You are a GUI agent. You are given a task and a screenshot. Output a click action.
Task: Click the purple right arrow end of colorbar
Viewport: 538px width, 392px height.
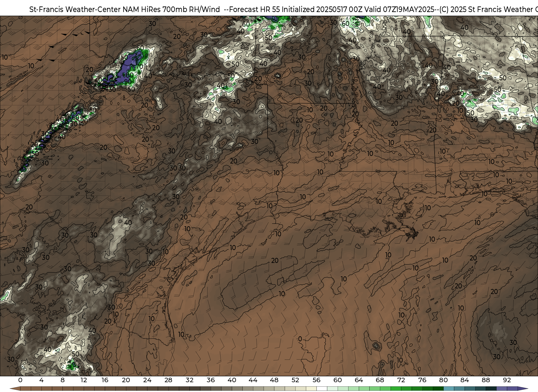[x=523, y=389]
